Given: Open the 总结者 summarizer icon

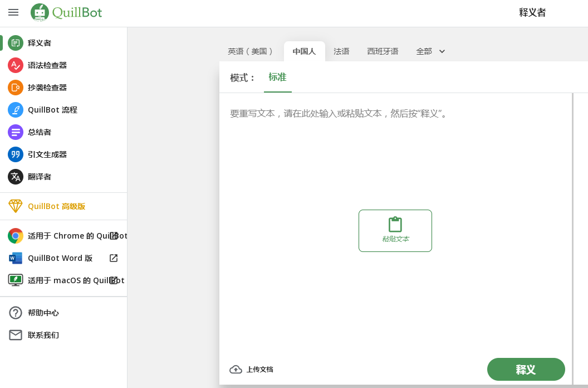Looking at the screenshot, I should point(16,132).
